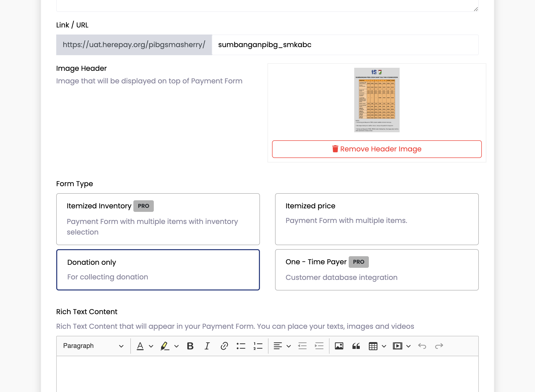Decrease indent in the editor
535x392 pixels.
[x=302, y=346]
